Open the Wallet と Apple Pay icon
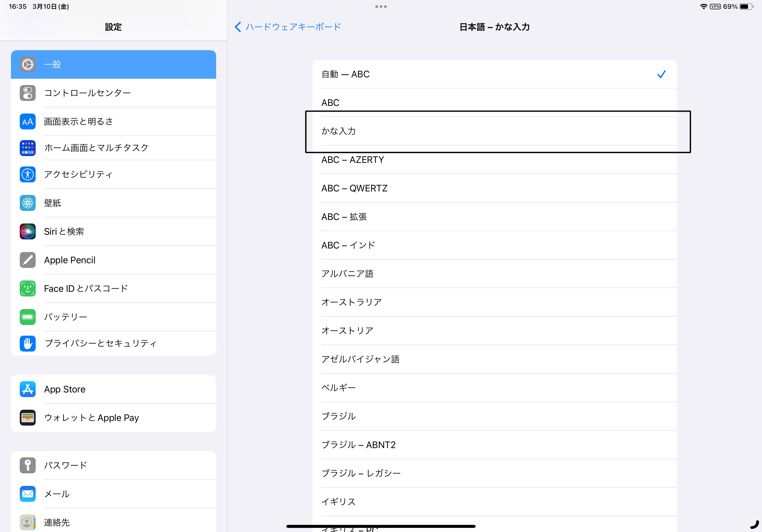 27,417
